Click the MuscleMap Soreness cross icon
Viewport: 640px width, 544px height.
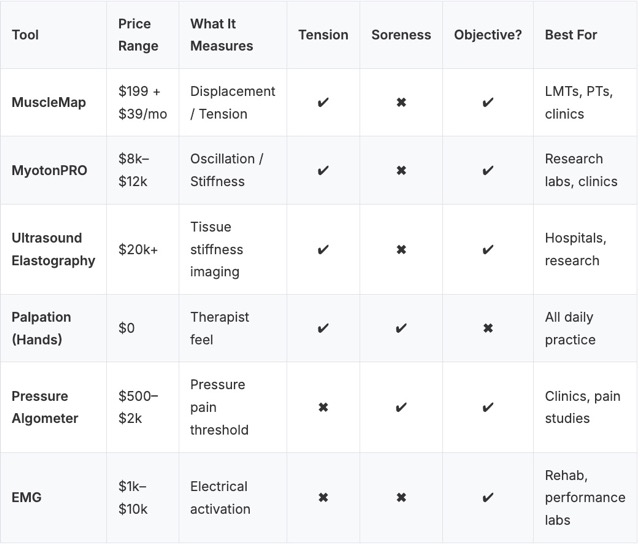[x=401, y=103]
